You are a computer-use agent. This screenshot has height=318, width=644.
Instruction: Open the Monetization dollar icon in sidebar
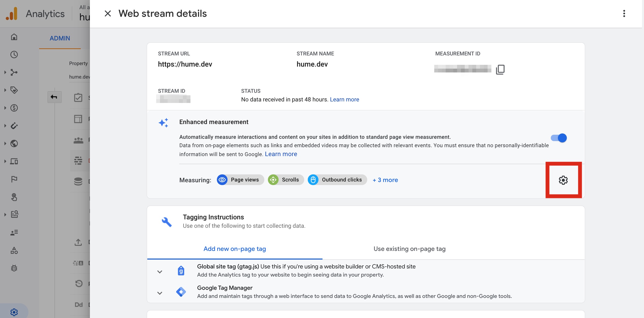(14, 108)
